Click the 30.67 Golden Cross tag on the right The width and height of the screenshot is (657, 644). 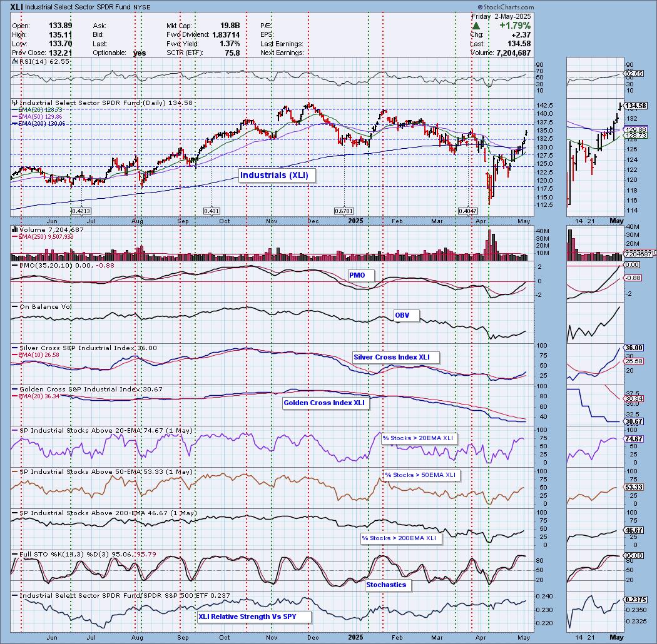pyautogui.click(x=634, y=421)
